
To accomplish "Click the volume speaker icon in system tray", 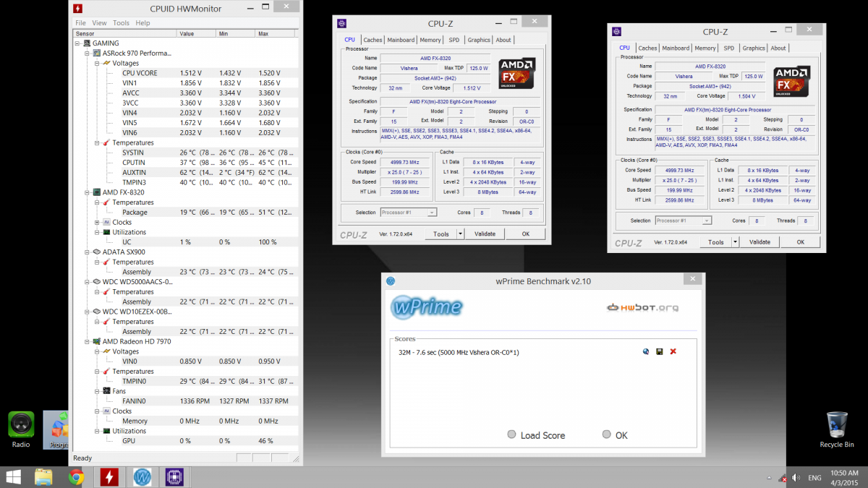I will tap(796, 478).
